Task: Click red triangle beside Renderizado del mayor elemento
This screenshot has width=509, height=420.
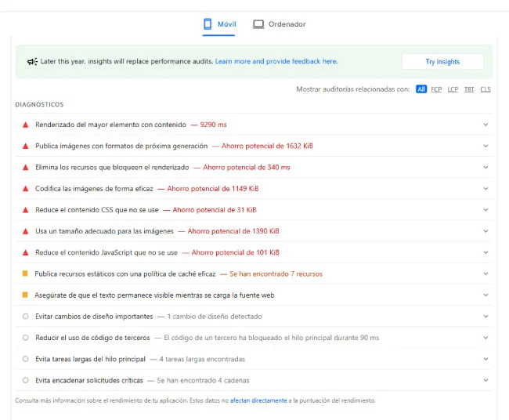Action: pyautogui.click(x=25, y=125)
